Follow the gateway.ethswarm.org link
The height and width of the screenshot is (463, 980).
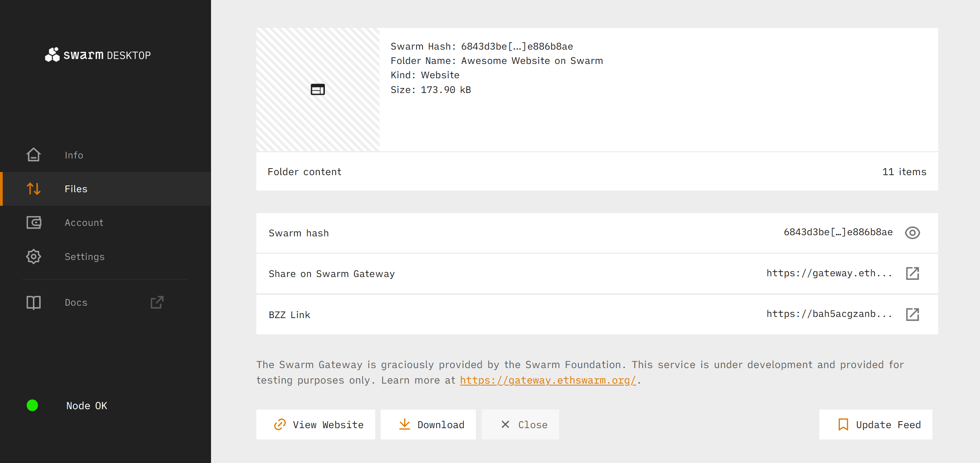[547, 380]
